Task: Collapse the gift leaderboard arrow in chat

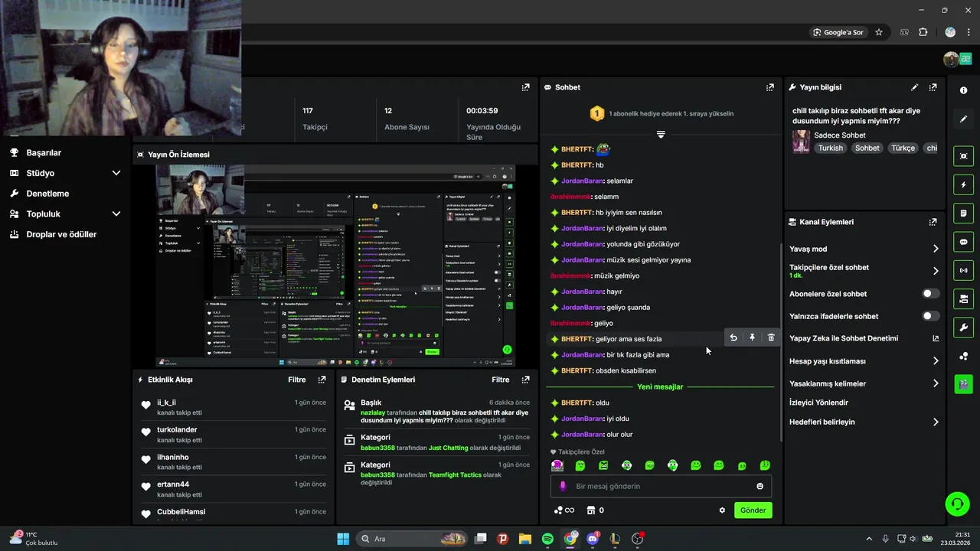Action: (x=661, y=135)
